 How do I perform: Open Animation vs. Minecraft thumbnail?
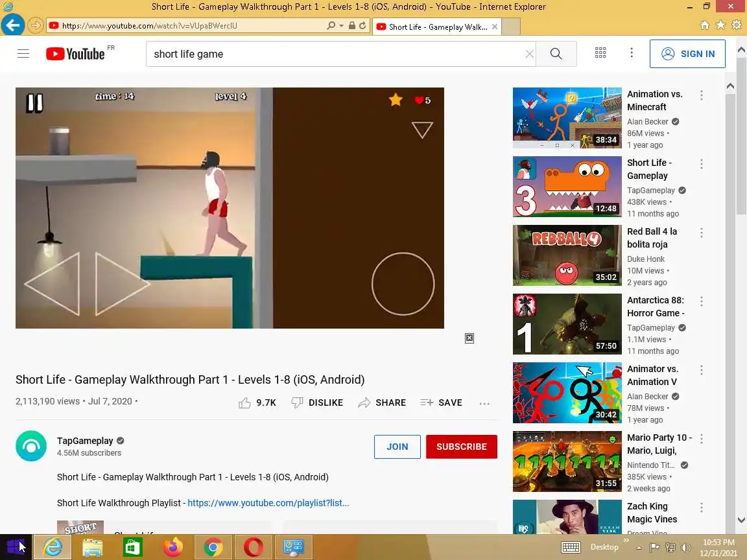(567, 118)
